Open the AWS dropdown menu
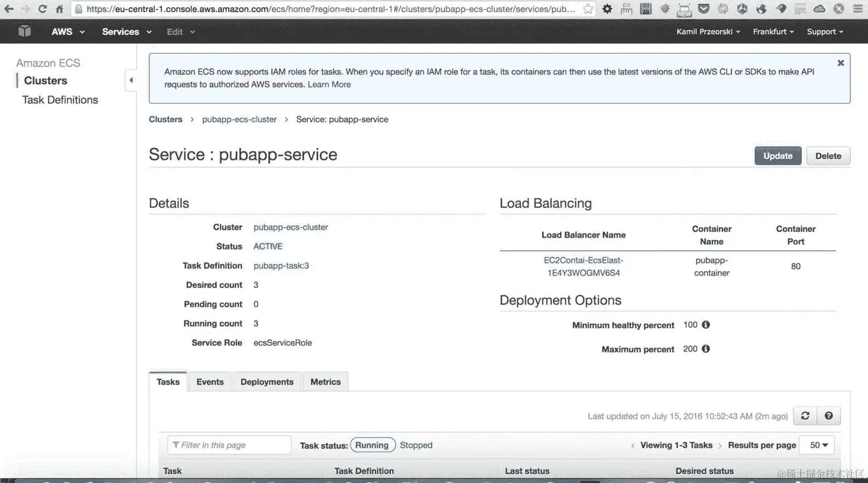 click(68, 32)
